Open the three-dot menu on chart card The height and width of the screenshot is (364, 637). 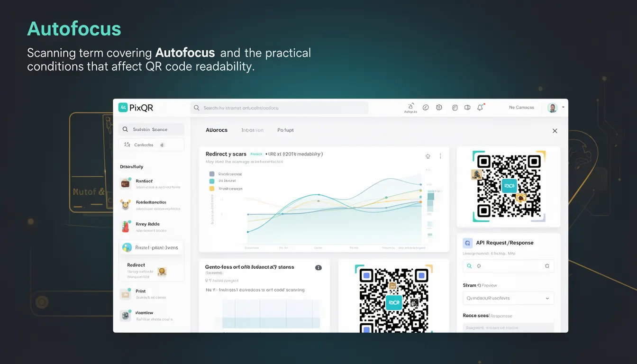pyautogui.click(x=440, y=156)
